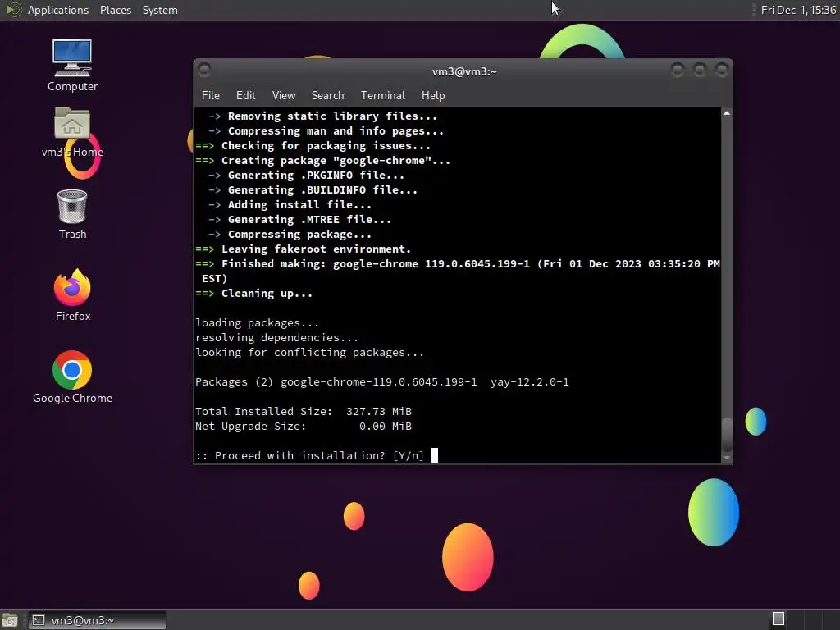
Task: Click the terminal title bar vm3@vm3:~
Action: [464, 72]
